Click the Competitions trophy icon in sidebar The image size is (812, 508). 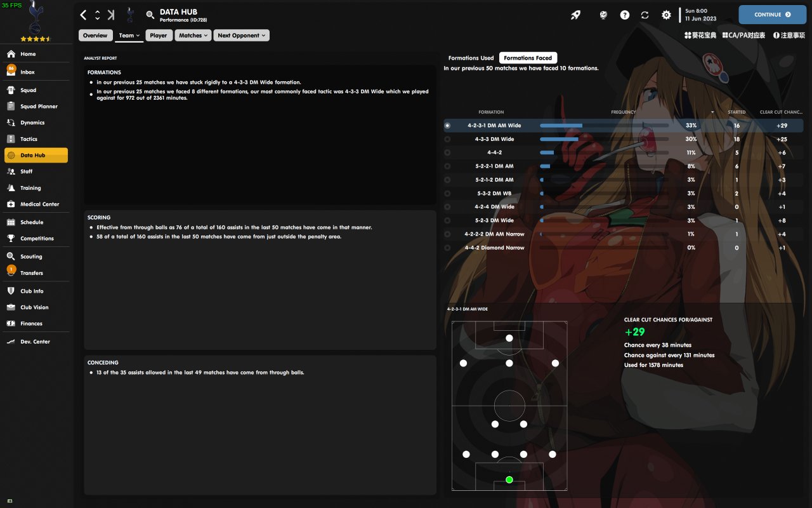tap(11, 239)
